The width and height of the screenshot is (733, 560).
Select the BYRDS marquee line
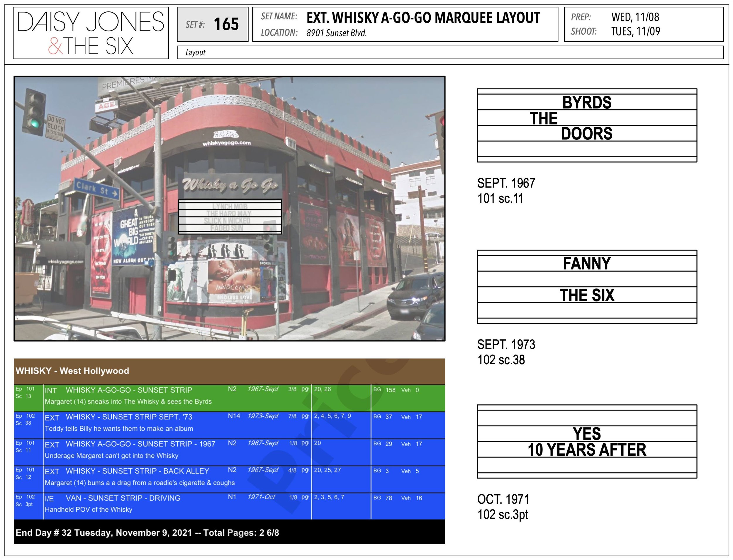[x=587, y=102]
